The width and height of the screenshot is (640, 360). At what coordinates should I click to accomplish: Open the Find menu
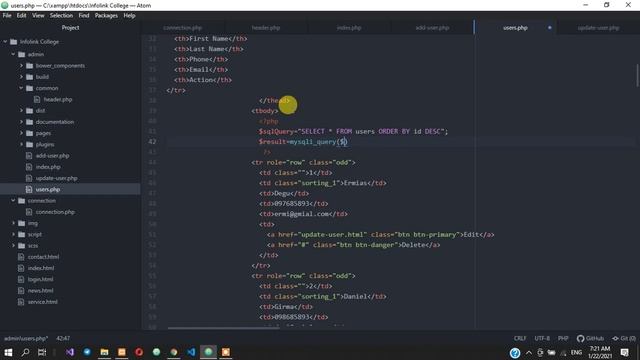click(84, 16)
